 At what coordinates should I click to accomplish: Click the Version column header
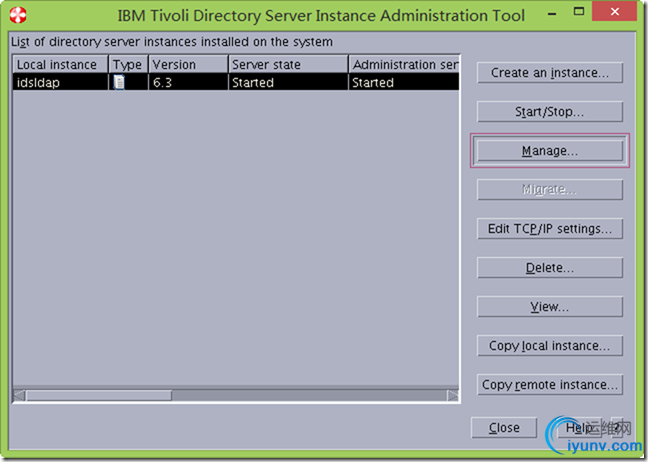pyautogui.click(x=188, y=64)
